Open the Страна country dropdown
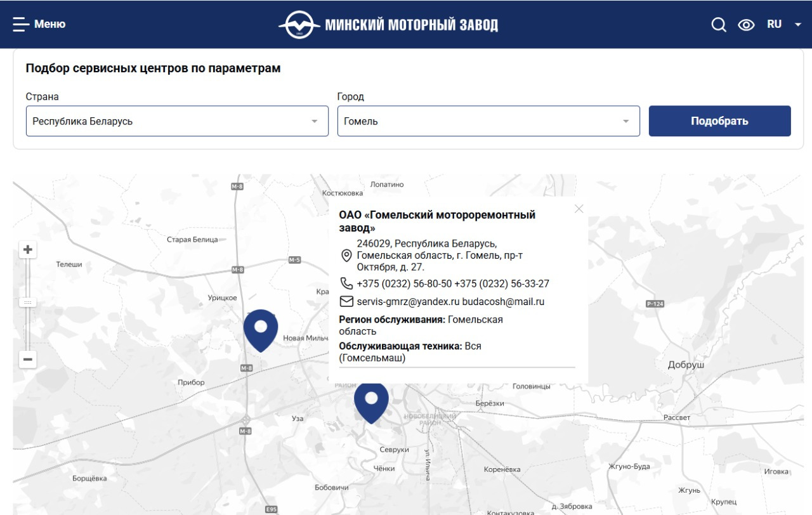 point(177,121)
